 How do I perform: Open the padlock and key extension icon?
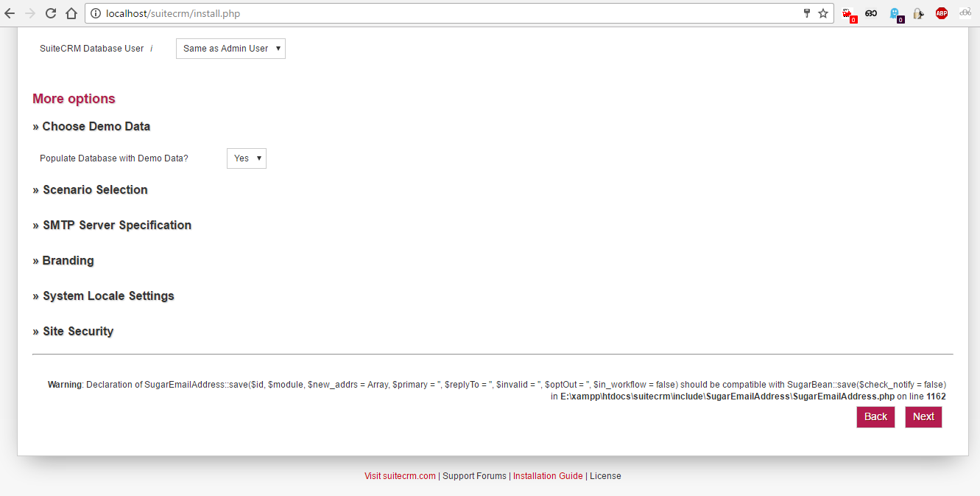(918, 13)
